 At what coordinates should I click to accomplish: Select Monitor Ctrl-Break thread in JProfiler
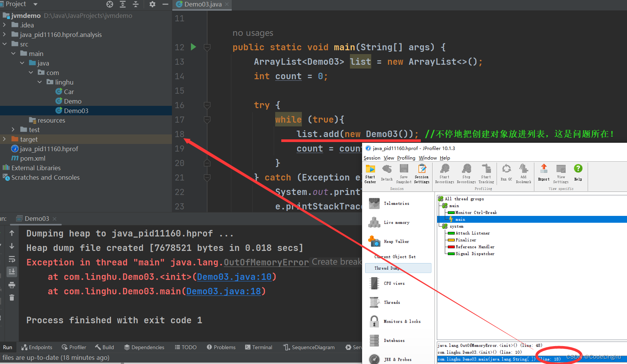[x=473, y=212]
